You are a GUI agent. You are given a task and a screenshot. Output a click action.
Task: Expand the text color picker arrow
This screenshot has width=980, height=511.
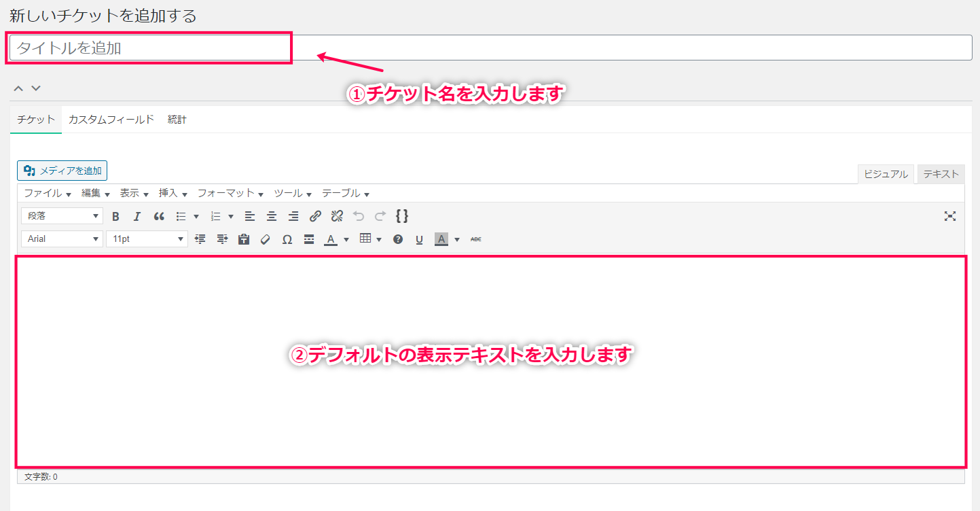pos(346,240)
